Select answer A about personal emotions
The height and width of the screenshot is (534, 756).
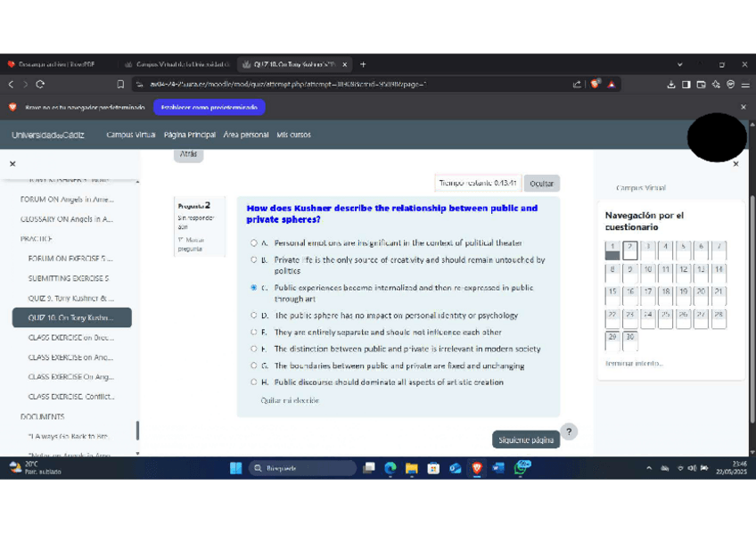click(254, 242)
